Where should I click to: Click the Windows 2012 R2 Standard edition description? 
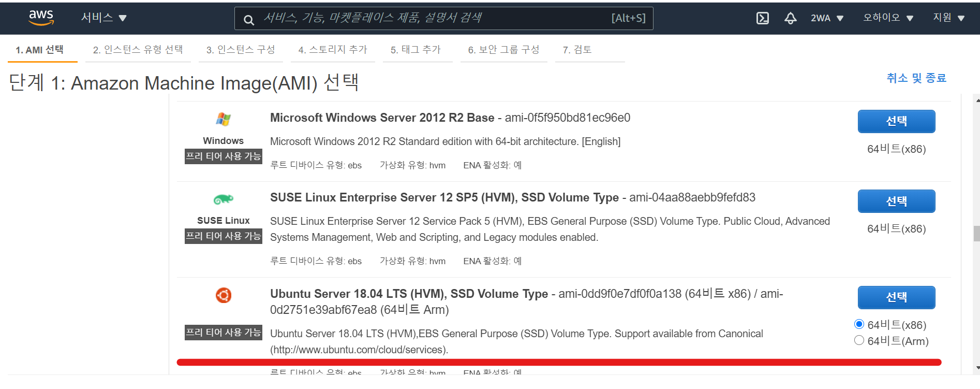pyautogui.click(x=446, y=141)
